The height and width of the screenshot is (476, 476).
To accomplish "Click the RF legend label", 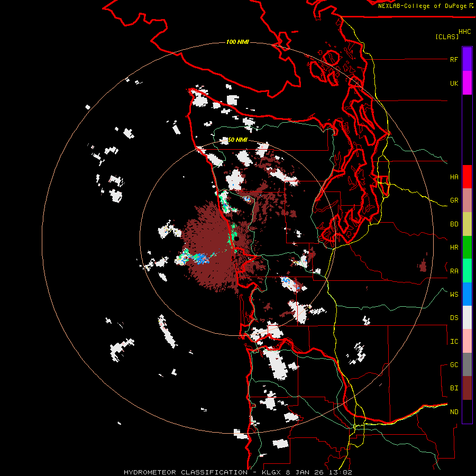I will tap(454, 59).
